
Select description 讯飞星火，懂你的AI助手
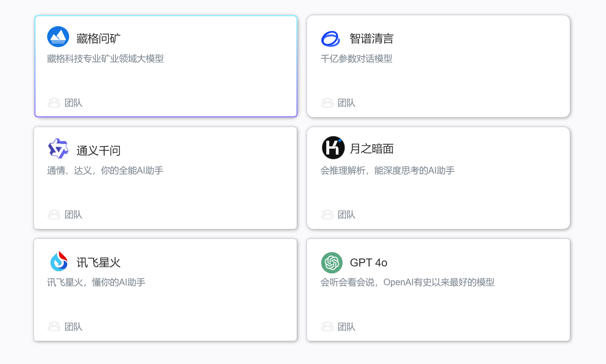click(96, 282)
